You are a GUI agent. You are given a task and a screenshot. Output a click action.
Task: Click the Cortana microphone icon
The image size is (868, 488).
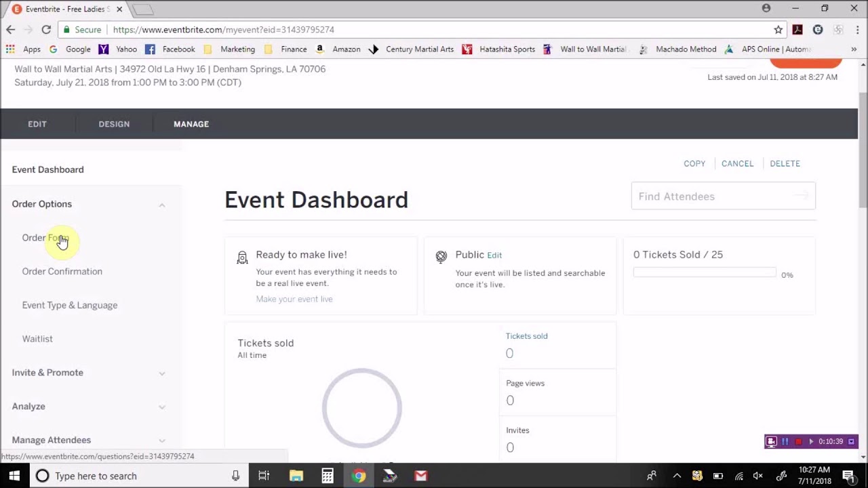(235, 476)
